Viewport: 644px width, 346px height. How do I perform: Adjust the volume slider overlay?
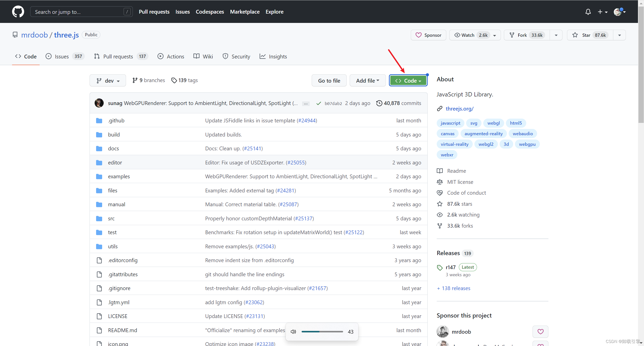coord(322,332)
